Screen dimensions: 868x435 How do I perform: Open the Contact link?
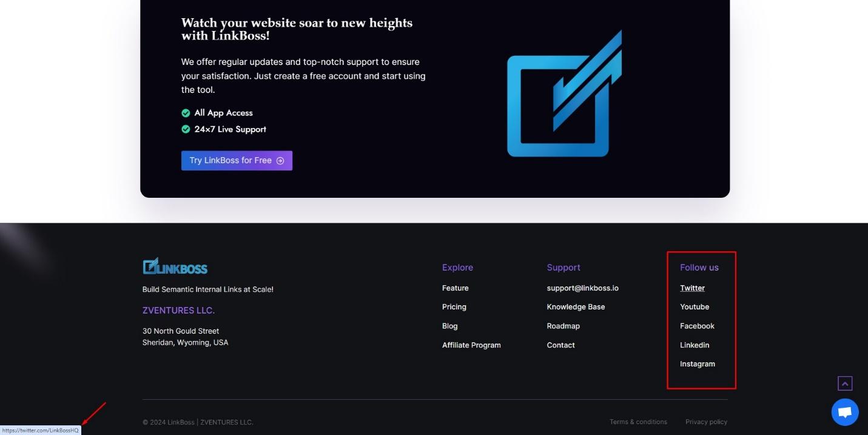(x=560, y=345)
